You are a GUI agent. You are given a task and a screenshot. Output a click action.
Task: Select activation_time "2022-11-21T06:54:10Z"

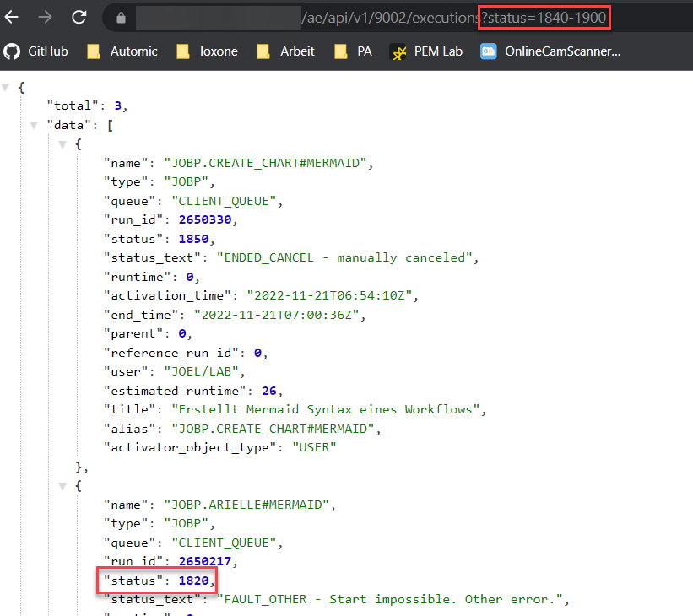pyautogui.click(x=330, y=295)
